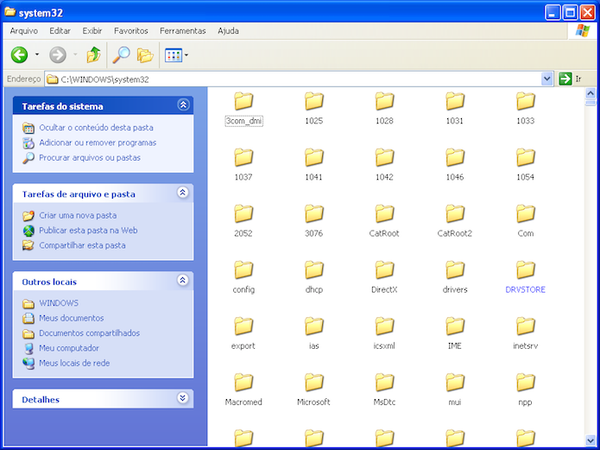Select the Macromed folder icon
The image size is (600, 450).
[243, 382]
